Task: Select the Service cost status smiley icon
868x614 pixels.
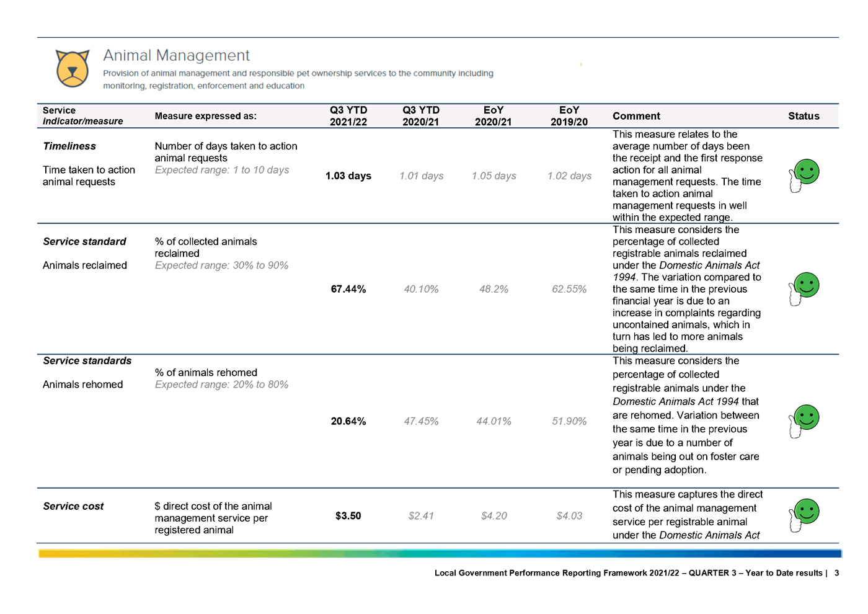Action: [805, 514]
